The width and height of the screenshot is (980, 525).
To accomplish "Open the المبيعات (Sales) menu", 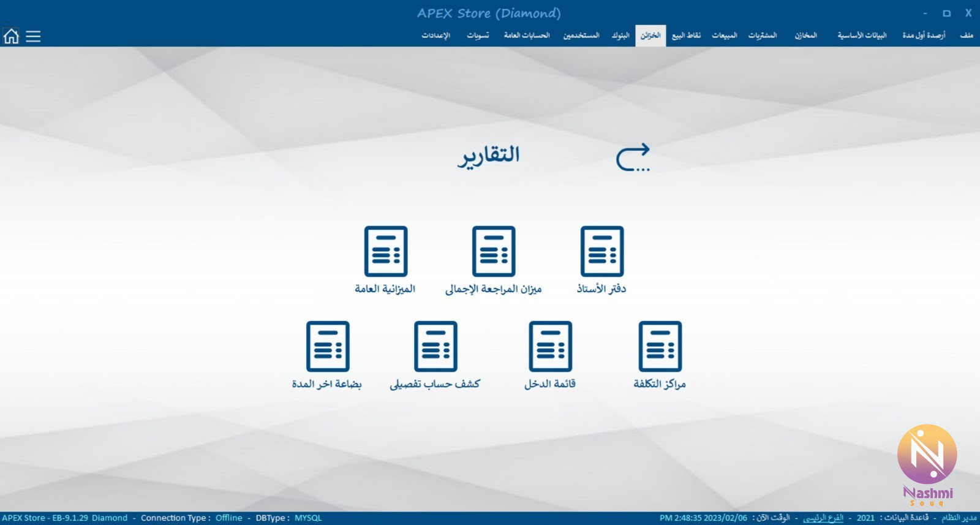I will (x=724, y=36).
